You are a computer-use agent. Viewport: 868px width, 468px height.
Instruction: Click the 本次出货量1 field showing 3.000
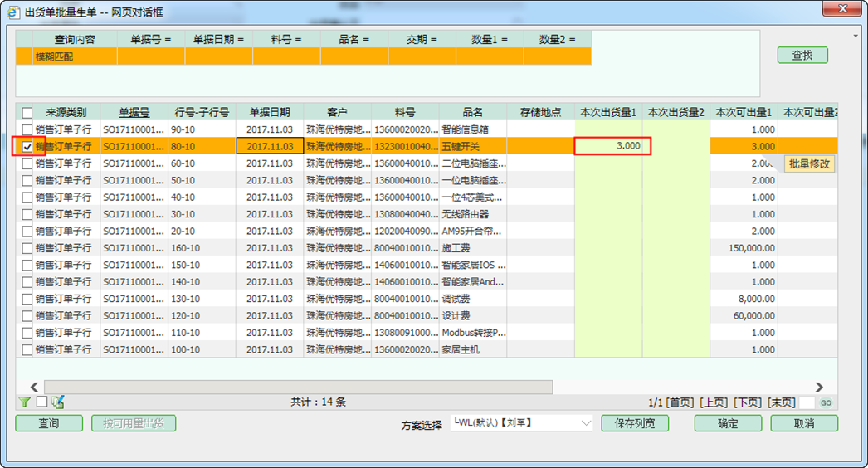[612, 146]
